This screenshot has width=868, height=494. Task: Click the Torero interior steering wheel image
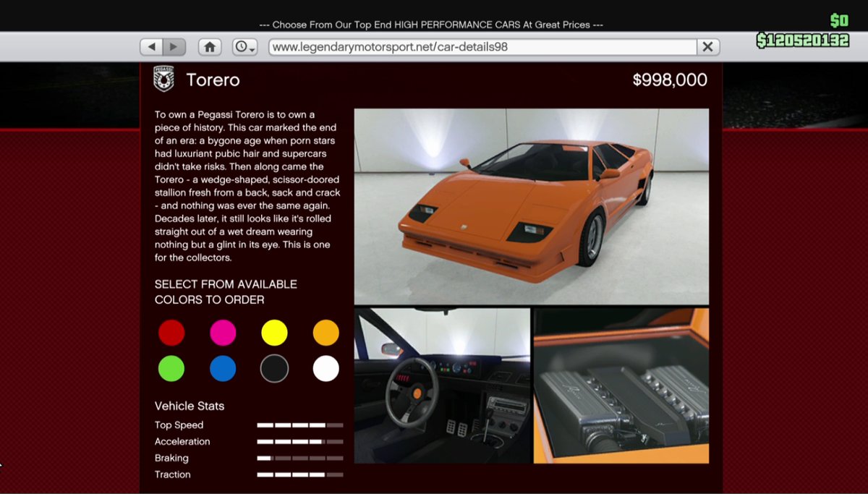(442, 386)
